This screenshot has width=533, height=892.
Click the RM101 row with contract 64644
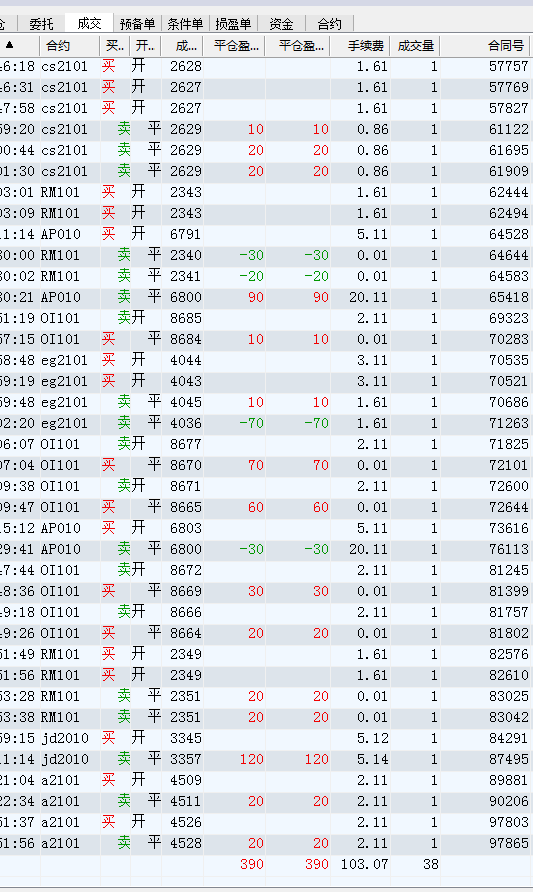click(x=266, y=255)
